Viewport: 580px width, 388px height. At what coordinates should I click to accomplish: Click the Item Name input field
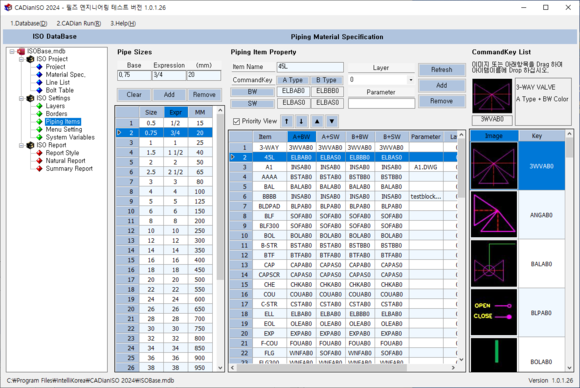pos(310,67)
